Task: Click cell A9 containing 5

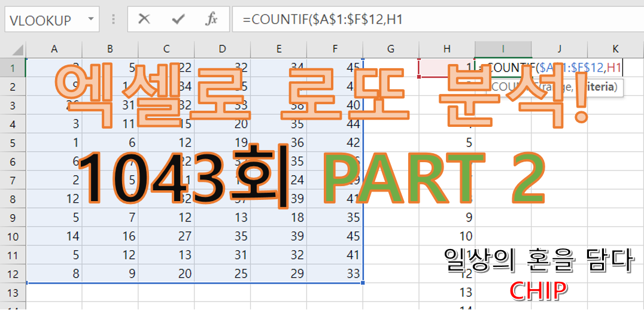Action: pyautogui.click(x=54, y=218)
